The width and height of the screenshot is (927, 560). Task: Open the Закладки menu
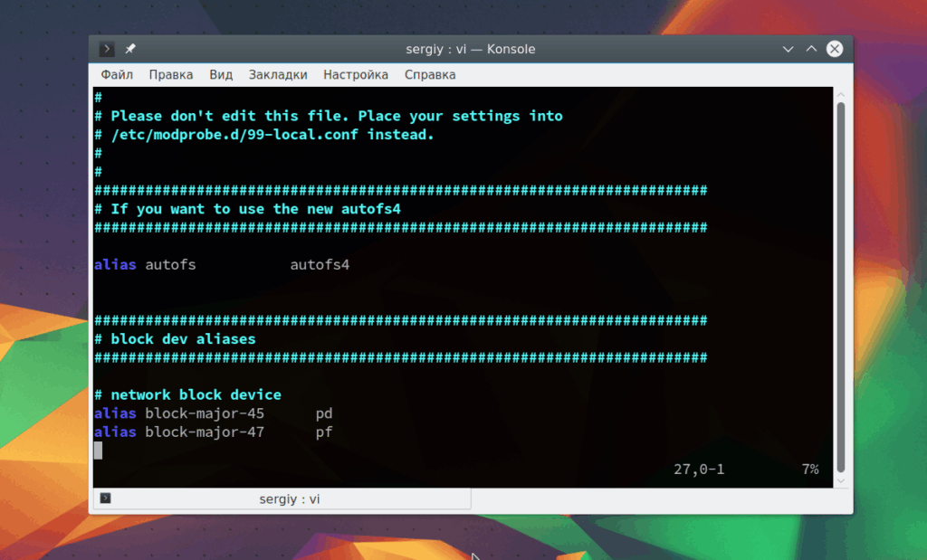click(278, 74)
